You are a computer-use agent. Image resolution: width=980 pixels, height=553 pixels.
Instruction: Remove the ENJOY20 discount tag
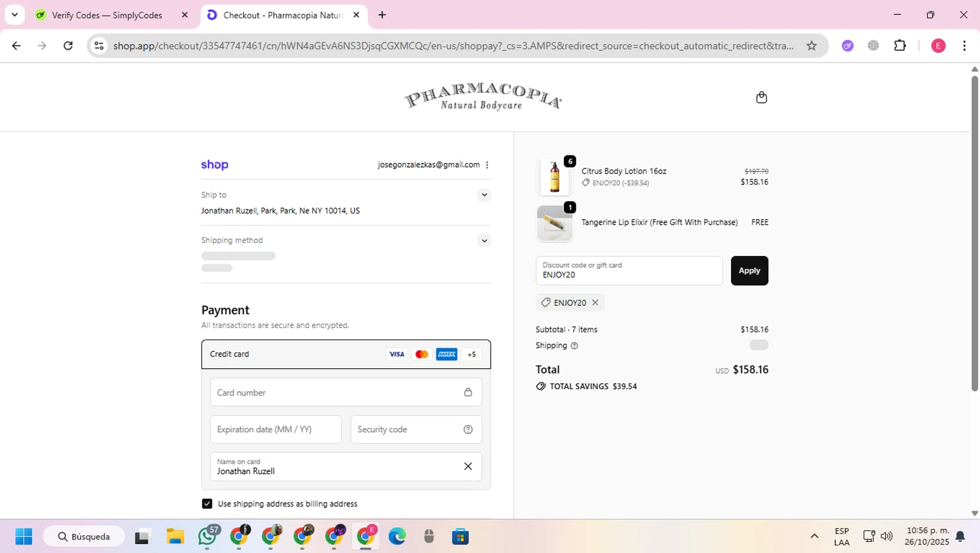(595, 302)
